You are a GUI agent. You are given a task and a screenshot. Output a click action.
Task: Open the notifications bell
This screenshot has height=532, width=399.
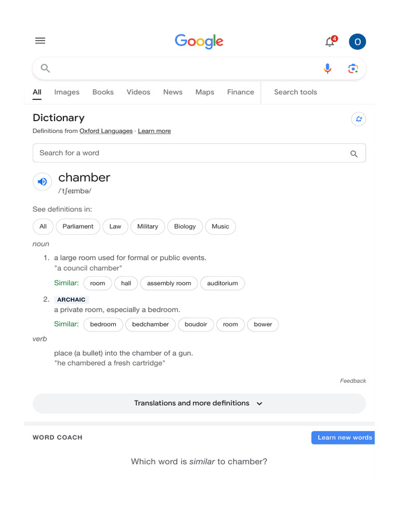330,42
